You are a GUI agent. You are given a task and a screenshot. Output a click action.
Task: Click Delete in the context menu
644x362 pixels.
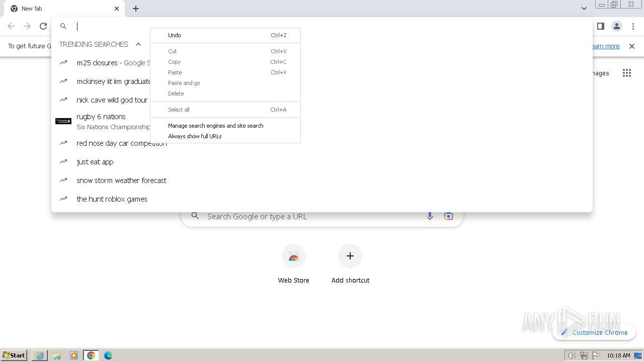(225, 94)
